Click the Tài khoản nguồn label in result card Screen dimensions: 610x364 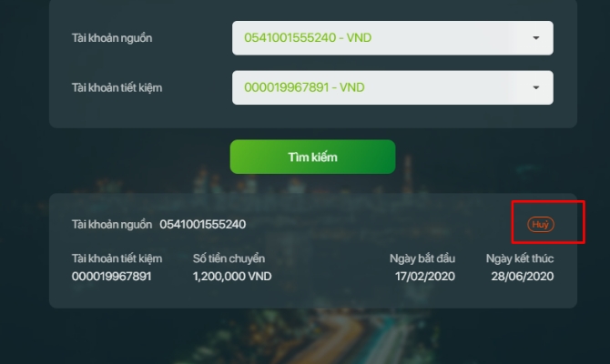coord(112,225)
